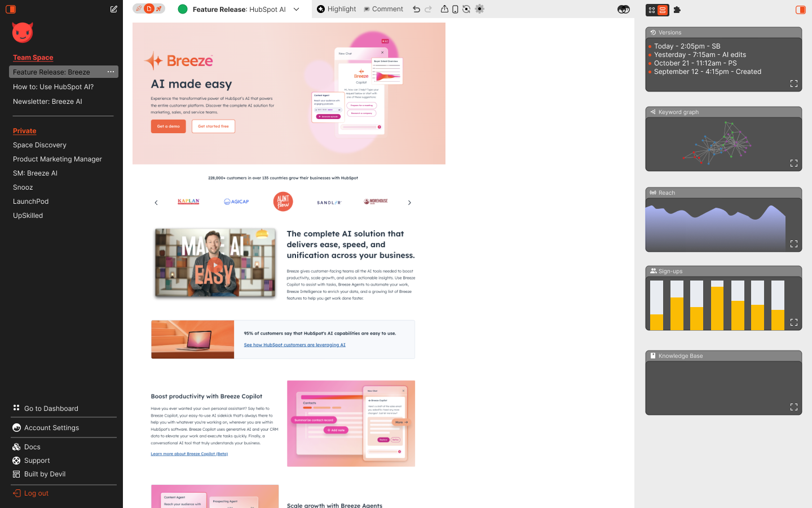812x508 pixels.
Task: Select the rocket launch mode icon
Action: [159, 8]
